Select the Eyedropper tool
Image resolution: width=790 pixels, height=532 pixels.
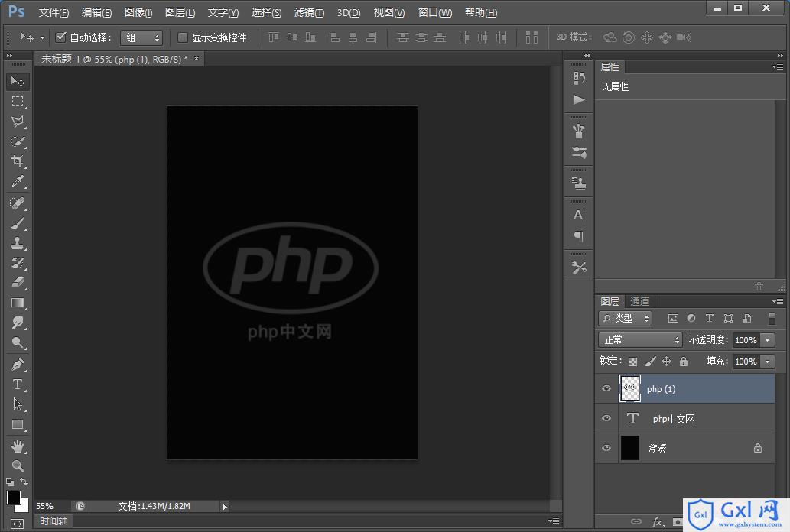18,181
